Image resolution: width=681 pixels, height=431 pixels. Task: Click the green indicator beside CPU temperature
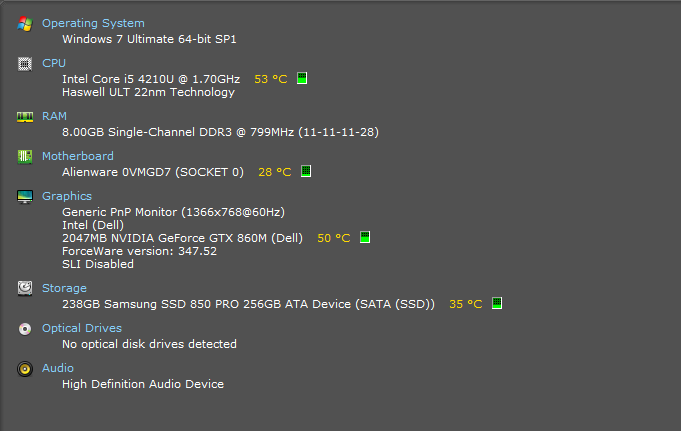pyautogui.click(x=302, y=79)
